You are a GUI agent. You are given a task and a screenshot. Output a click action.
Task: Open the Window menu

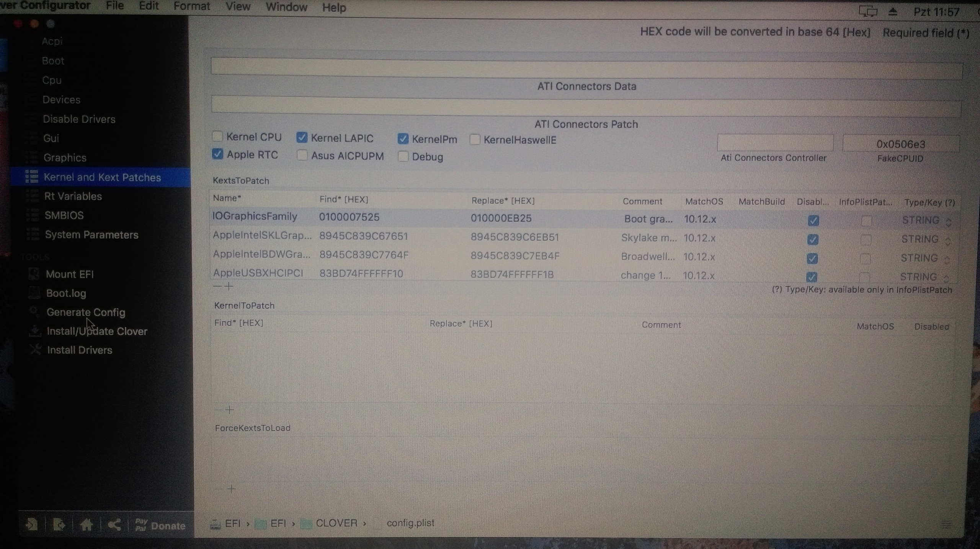(x=286, y=7)
